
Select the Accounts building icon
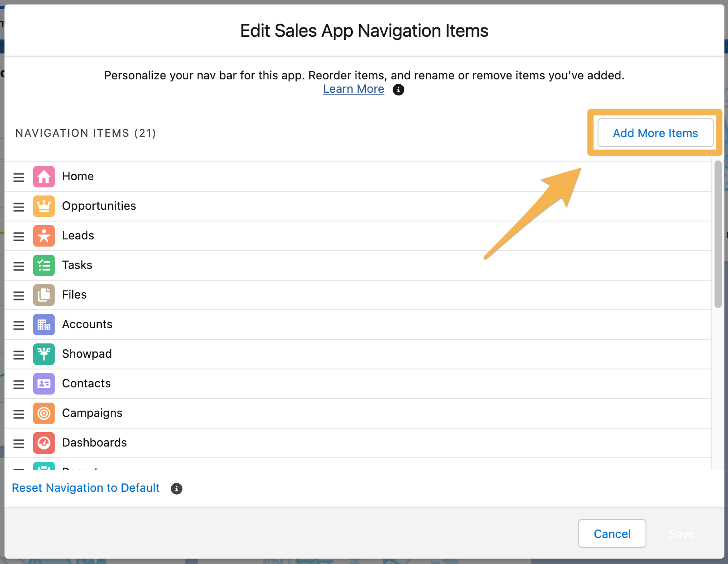coord(43,324)
